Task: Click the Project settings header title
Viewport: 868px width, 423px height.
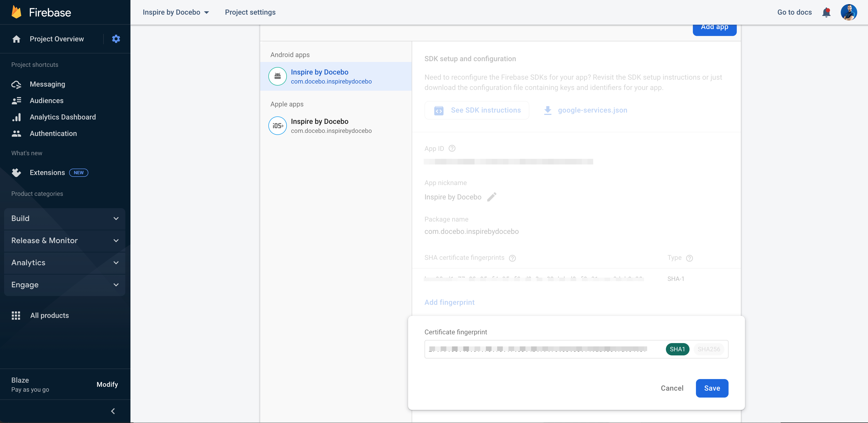Action: pyautogui.click(x=250, y=12)
